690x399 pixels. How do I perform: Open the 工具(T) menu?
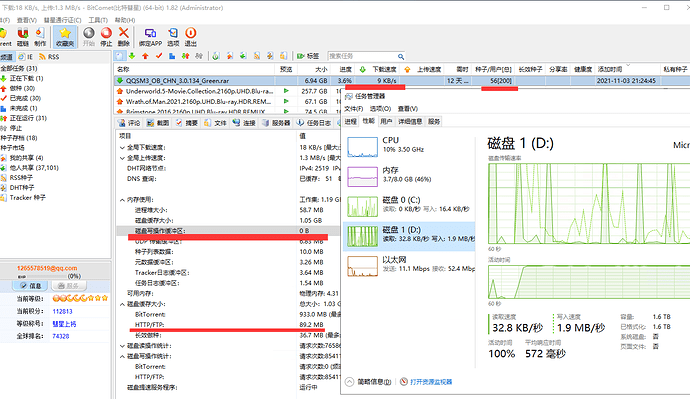coord(98,20)
